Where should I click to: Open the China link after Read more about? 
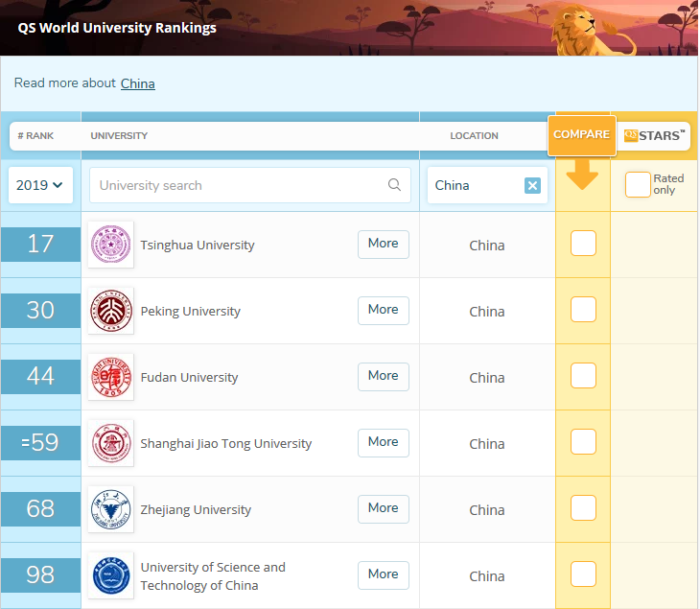pos(137,83)
